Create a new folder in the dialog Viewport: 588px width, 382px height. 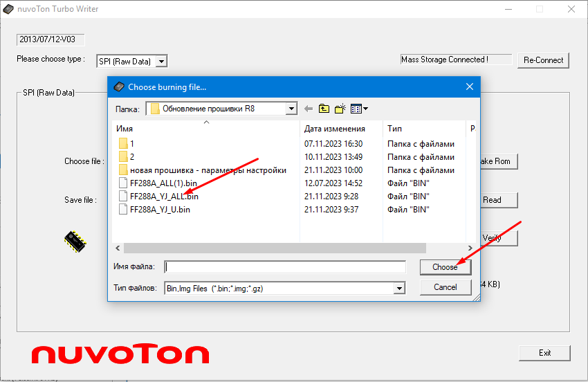coord(340,109)
